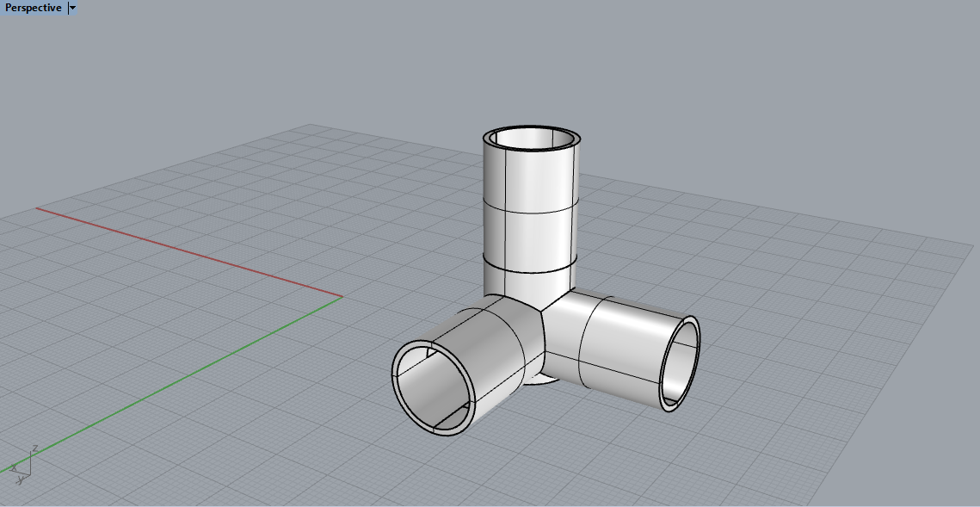
Task: Click the Perspective viewport title label
Action: pyautogui.click(x=33, y=8)
